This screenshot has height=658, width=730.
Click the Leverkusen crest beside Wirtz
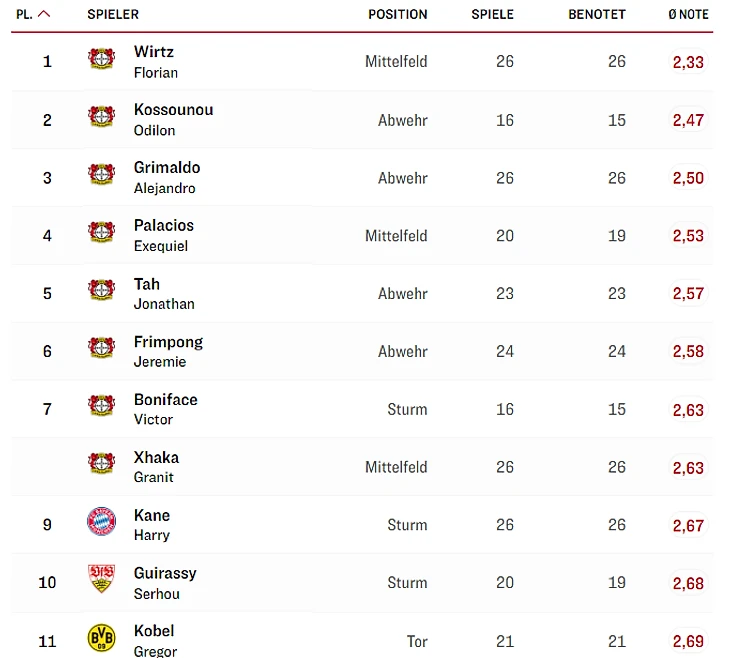pos(102,59)
